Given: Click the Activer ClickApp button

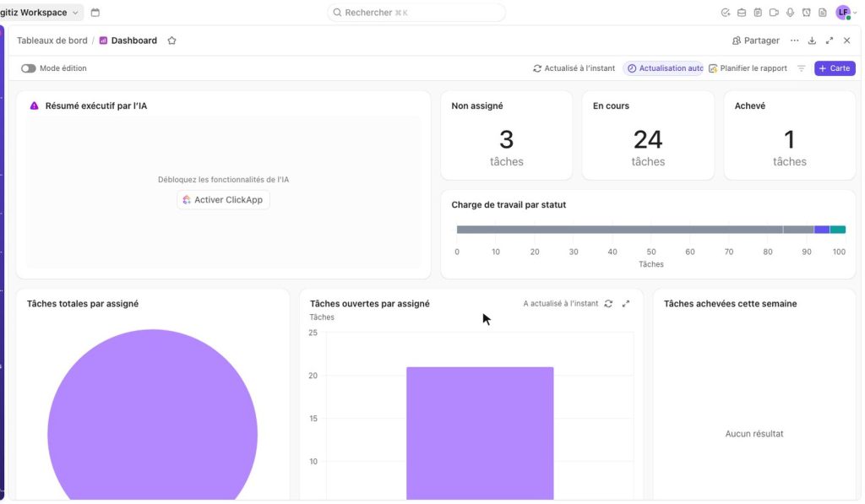Looking at the screenshot, I should tap(223, 199).
